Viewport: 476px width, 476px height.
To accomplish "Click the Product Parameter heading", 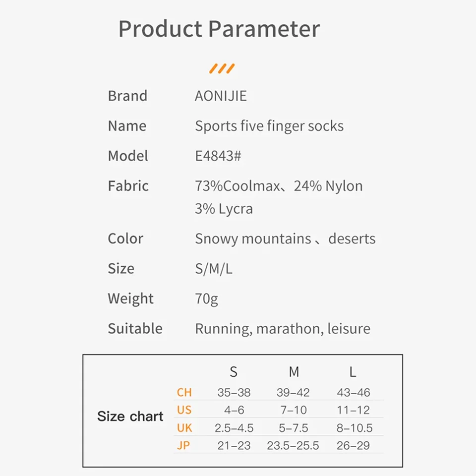I will pos(219,29).
